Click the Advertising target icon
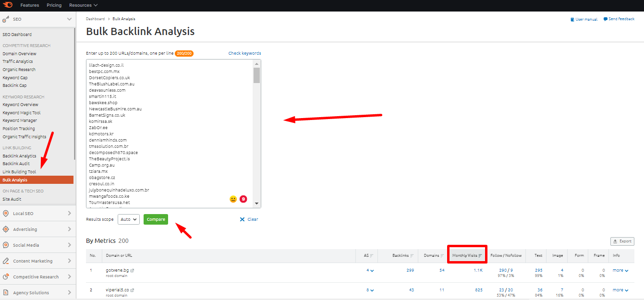 6,229
